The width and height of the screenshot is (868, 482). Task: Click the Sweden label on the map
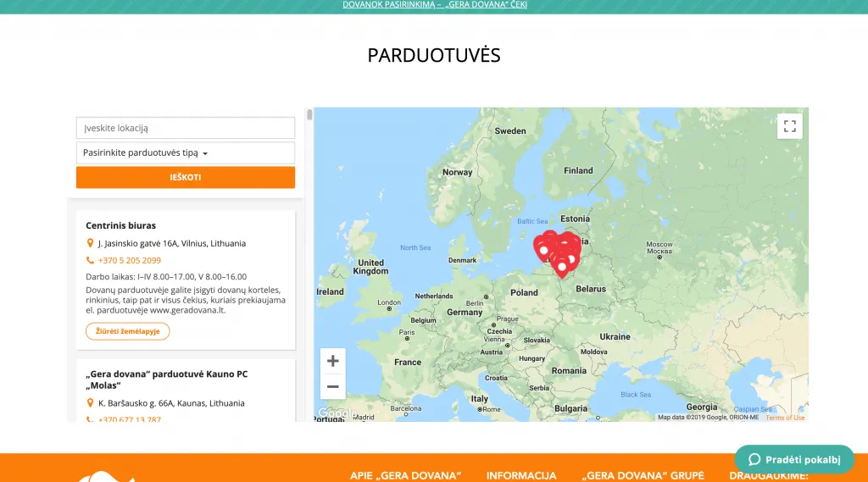pos(509,131)
